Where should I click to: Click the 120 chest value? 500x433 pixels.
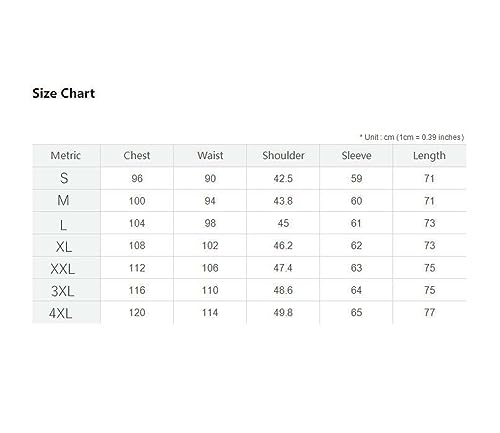[x=137, y=312]
